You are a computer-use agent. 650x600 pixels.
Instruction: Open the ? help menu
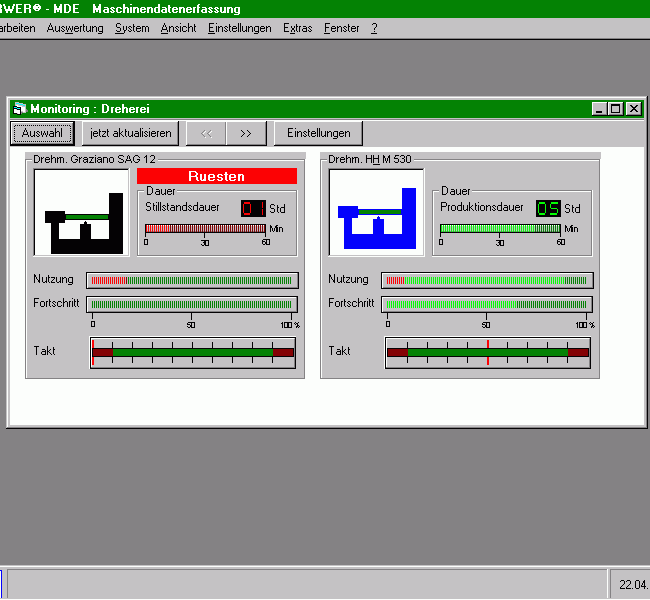click(x=374, y=28)
